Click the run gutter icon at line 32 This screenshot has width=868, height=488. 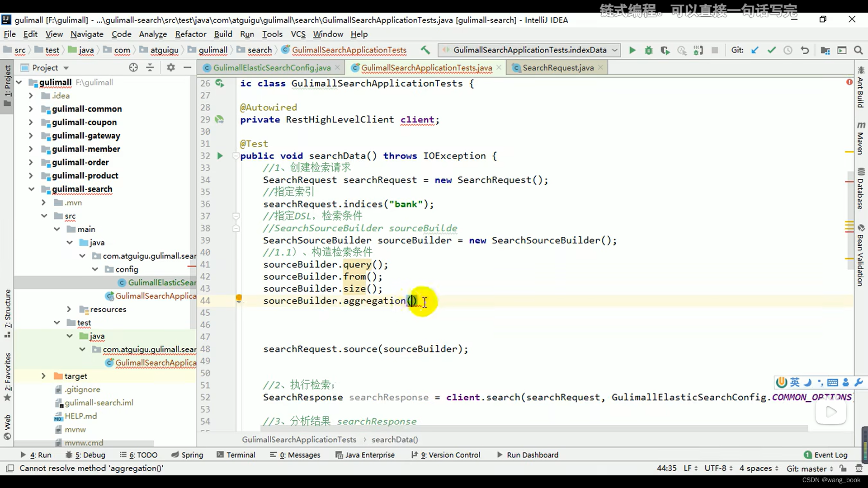click(220, 156)
